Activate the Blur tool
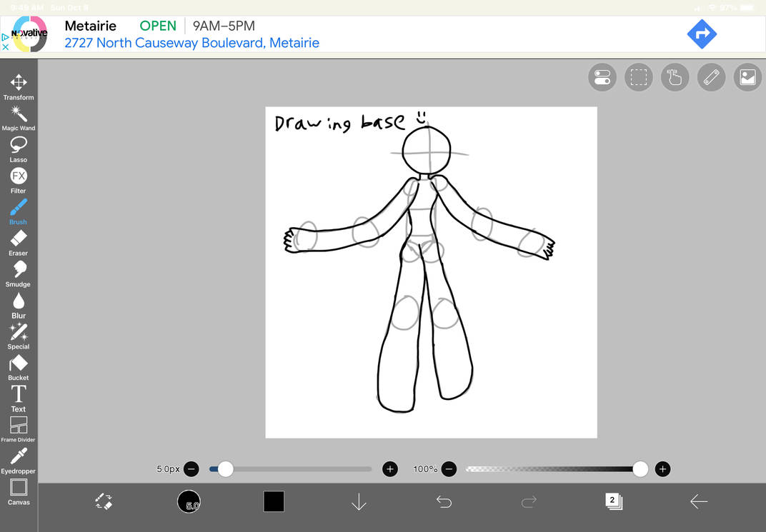766x532 pixels. coord(18,303)
